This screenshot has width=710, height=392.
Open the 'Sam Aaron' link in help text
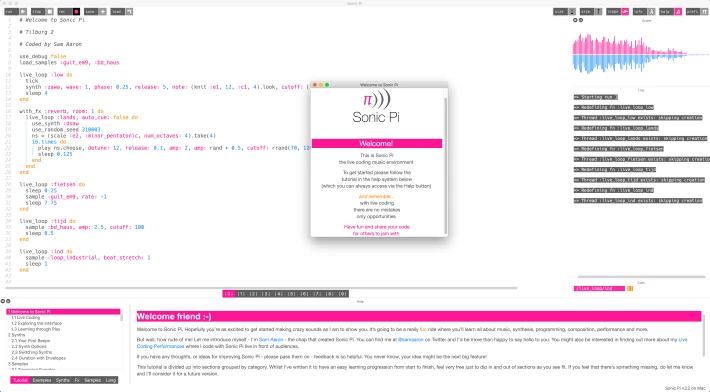pyautogui.click(x=271, y=339)
